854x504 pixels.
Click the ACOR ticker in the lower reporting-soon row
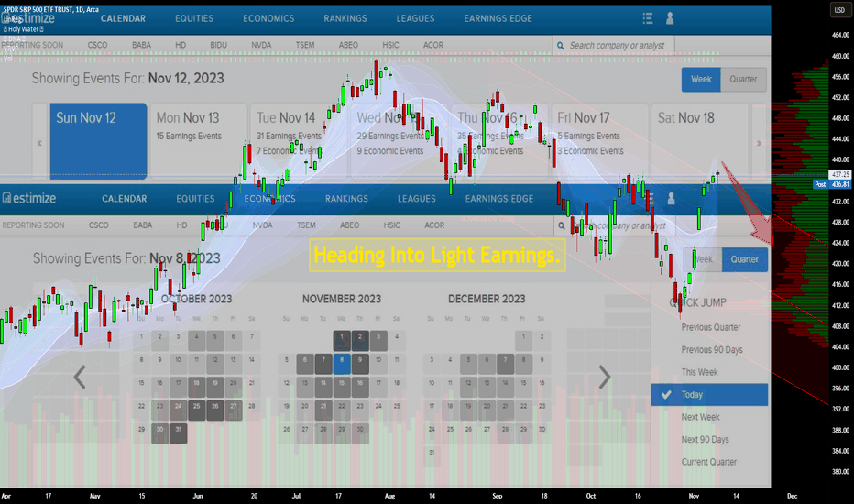434,225
